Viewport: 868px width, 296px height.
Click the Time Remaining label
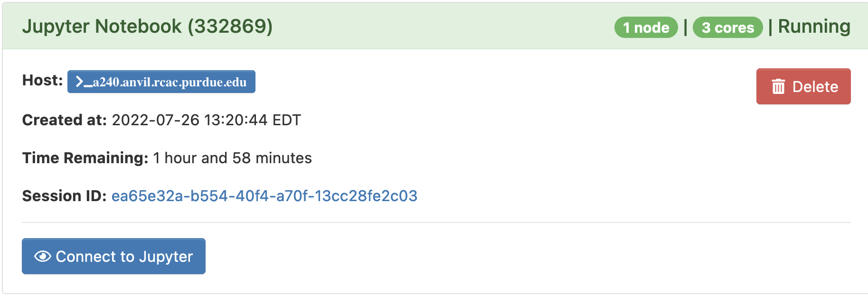[x=85, y=158]
